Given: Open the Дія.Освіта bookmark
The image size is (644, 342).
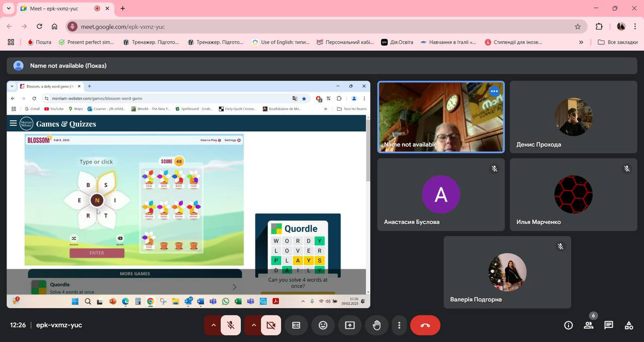Looking at the screenshot, I should pyautogui.click(x=397, y=42).
